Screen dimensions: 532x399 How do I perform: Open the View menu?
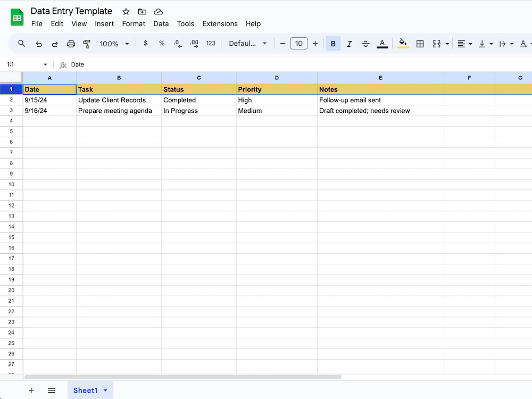(79, 24)
